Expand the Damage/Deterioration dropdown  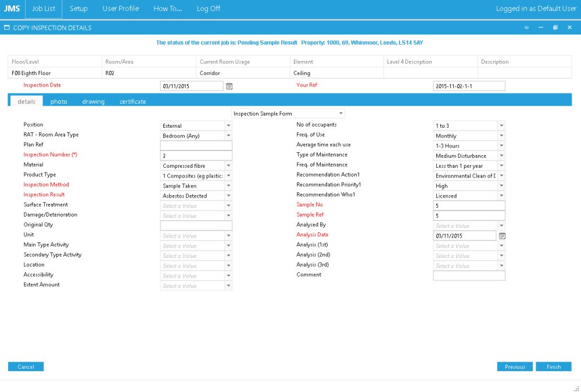pyautogui.click(x=228, y=215)
